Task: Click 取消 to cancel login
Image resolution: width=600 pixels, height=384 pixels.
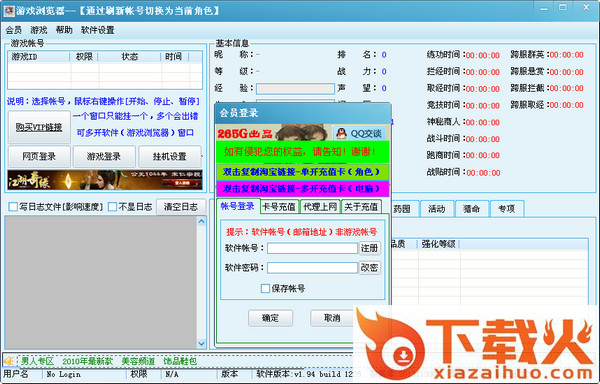Action: coord(331,318)
